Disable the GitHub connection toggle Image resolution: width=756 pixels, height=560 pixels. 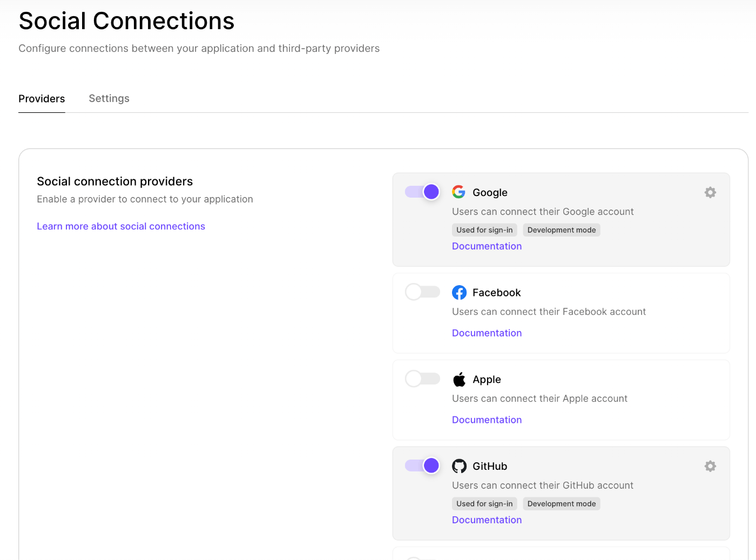point(423,465)
